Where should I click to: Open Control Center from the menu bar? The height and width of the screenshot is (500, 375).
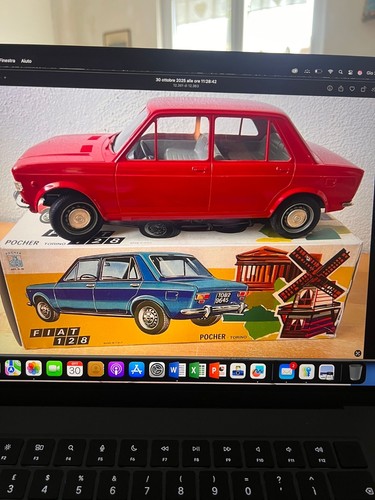click(350, 72)
